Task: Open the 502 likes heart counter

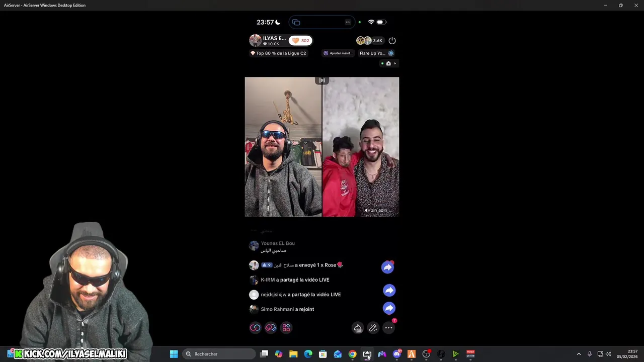Action: point(300,41)
